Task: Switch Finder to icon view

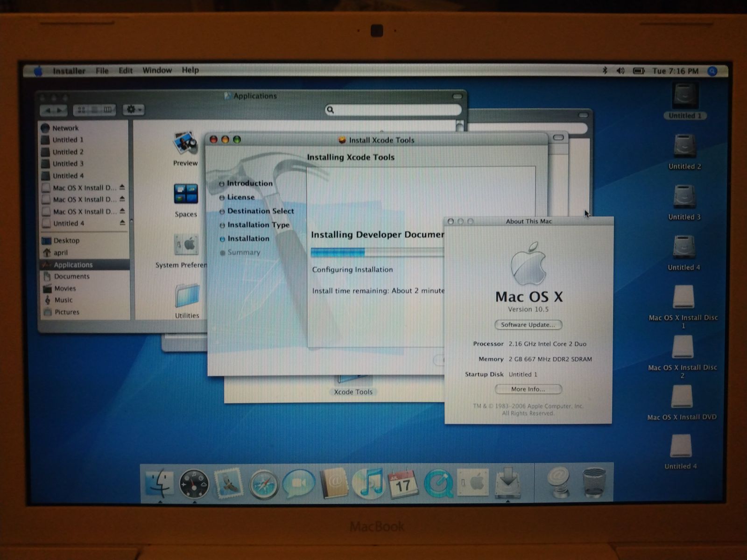Action: [81, 110]
